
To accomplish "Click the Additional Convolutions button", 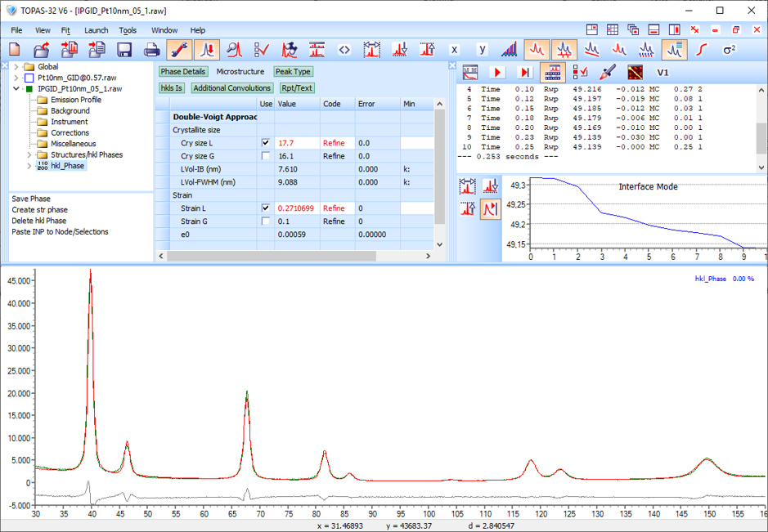I will coord(232,88).
